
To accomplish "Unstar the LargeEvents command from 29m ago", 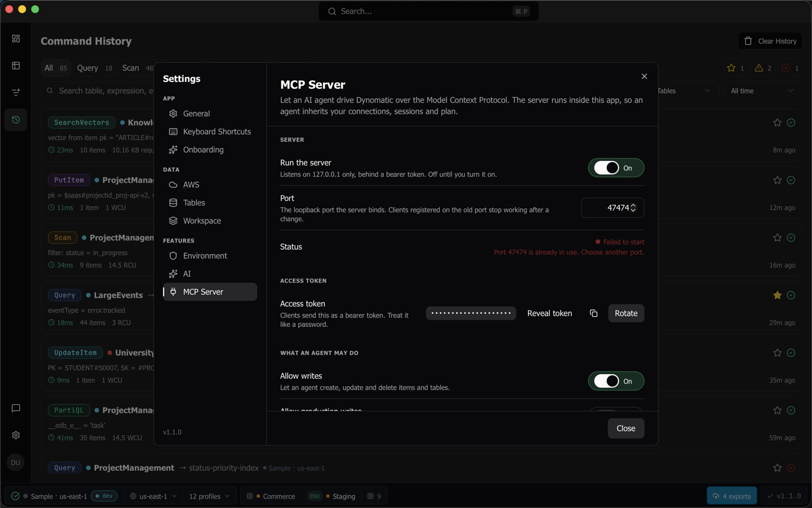I will [x=778, y=295].
